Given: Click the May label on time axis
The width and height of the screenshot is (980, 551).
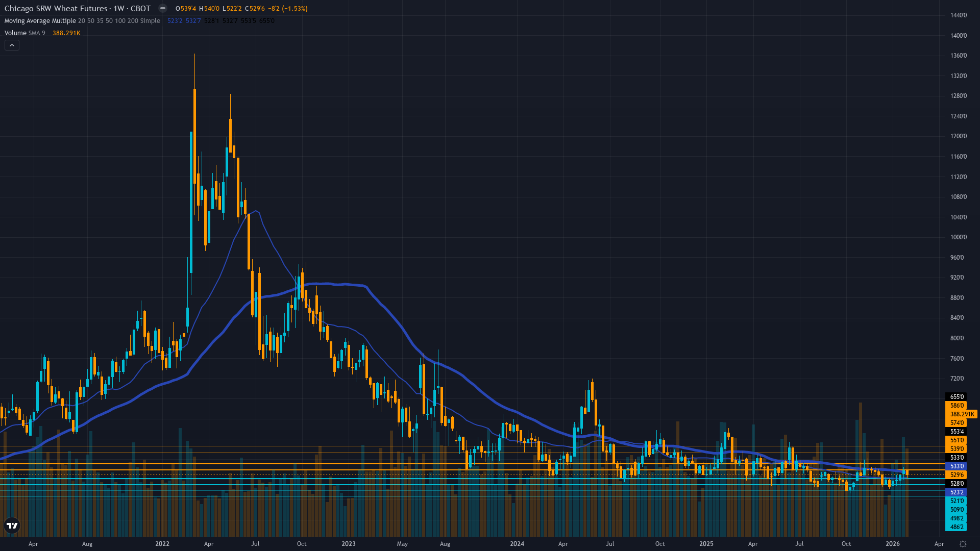Looking at the screenshot, I should click(402, 544).
